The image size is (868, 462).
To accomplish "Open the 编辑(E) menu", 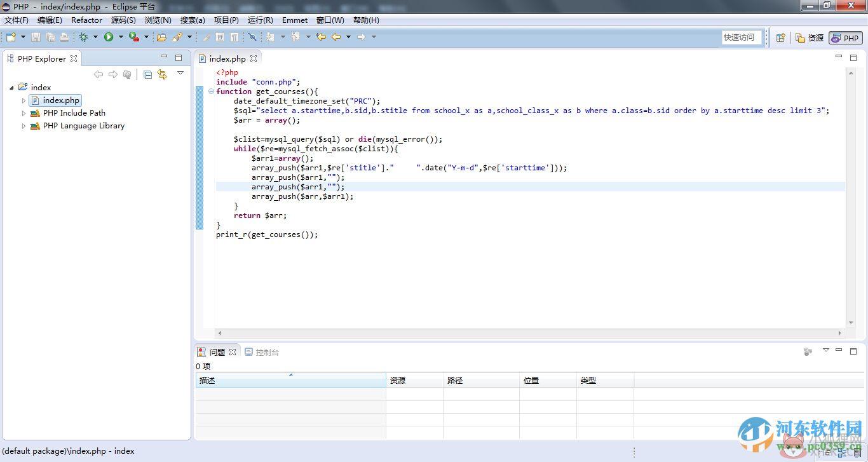I will point(50,20).
